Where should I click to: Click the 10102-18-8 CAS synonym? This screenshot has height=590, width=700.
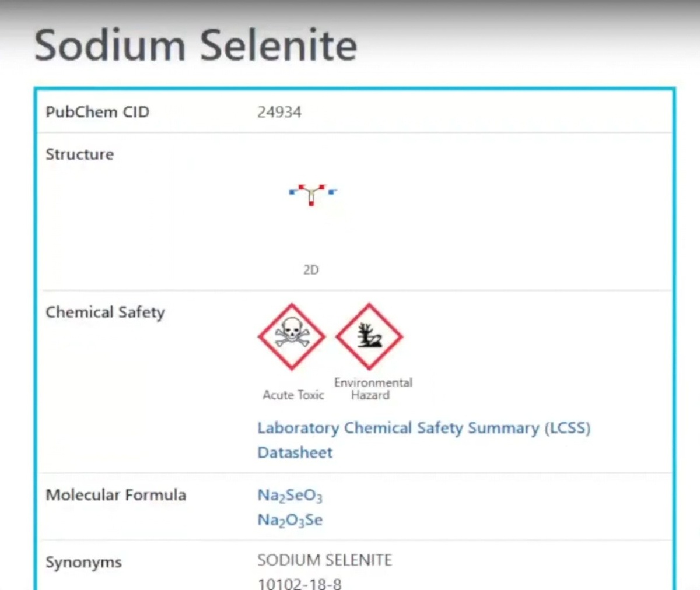[299, 583]
